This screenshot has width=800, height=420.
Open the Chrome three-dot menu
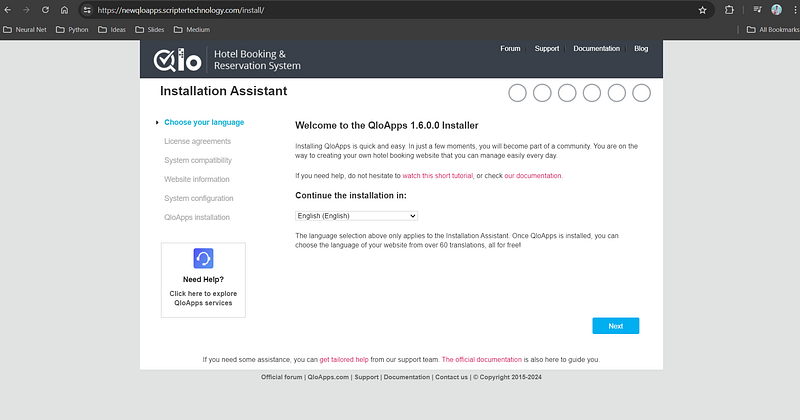point(791,10)
